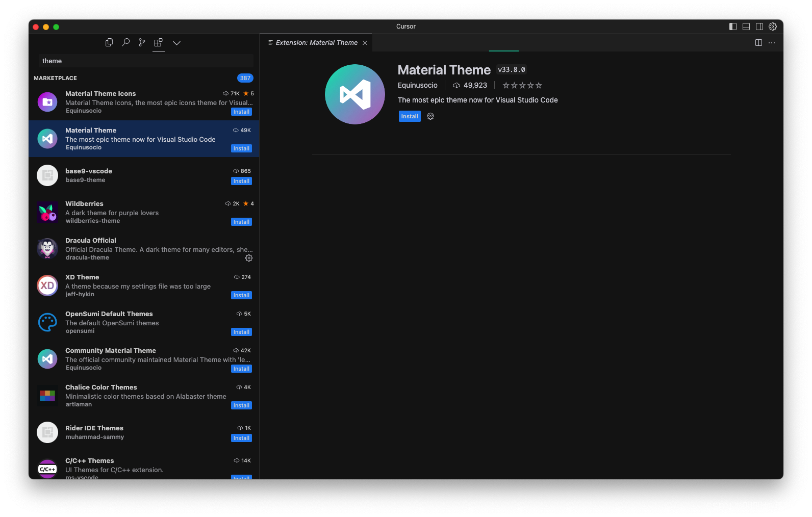This screenshot has width=812, height=517.
Task: Select the Extension: Material Theme tab
Action: tap(316, 43)
